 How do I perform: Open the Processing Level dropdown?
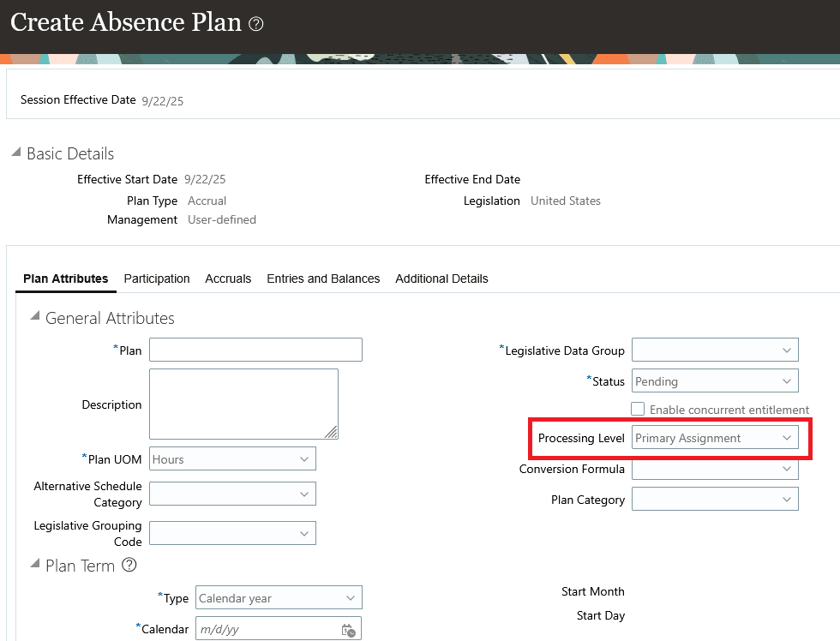coord(788,437)
